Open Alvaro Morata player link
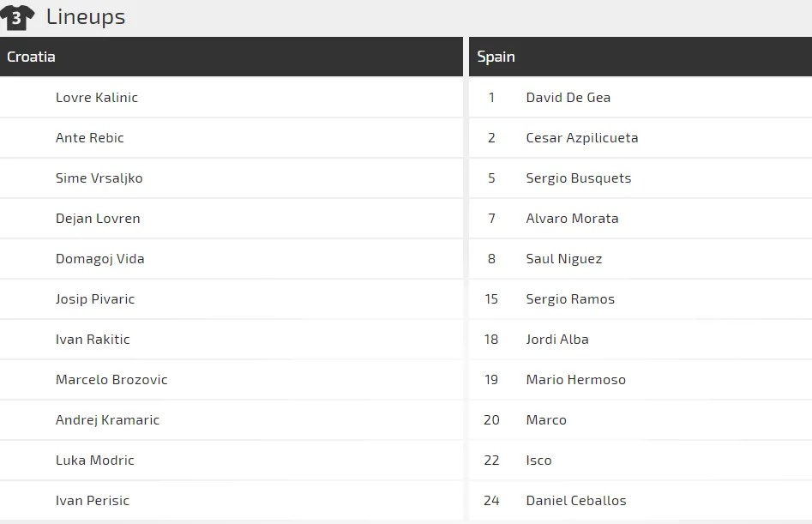Viewport: 812px width, 524px height. tap(572, 219)
